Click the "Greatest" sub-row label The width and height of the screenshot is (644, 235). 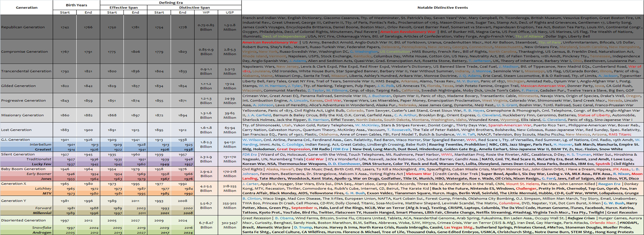(26, 149)
